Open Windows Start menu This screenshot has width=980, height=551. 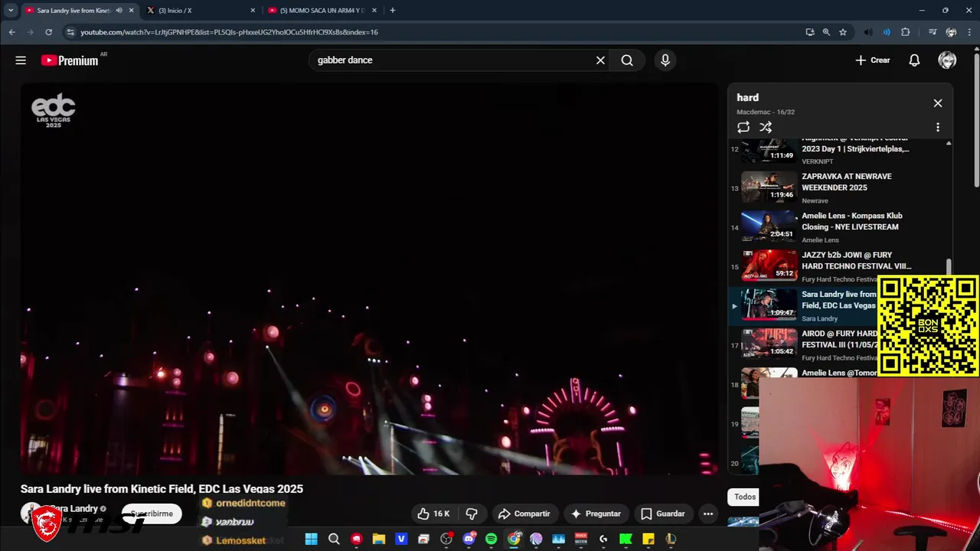[311, 539]
